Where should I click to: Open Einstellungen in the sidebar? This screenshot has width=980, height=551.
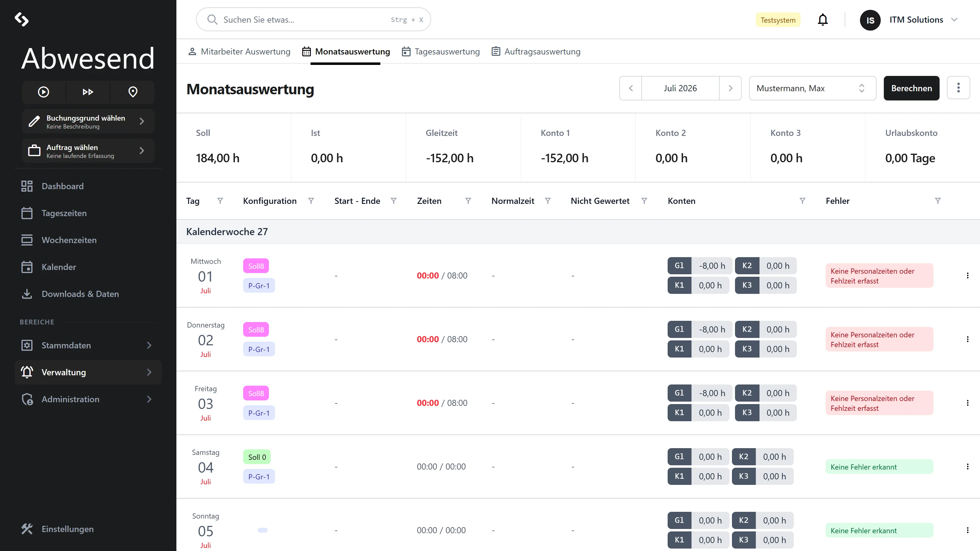88,529
